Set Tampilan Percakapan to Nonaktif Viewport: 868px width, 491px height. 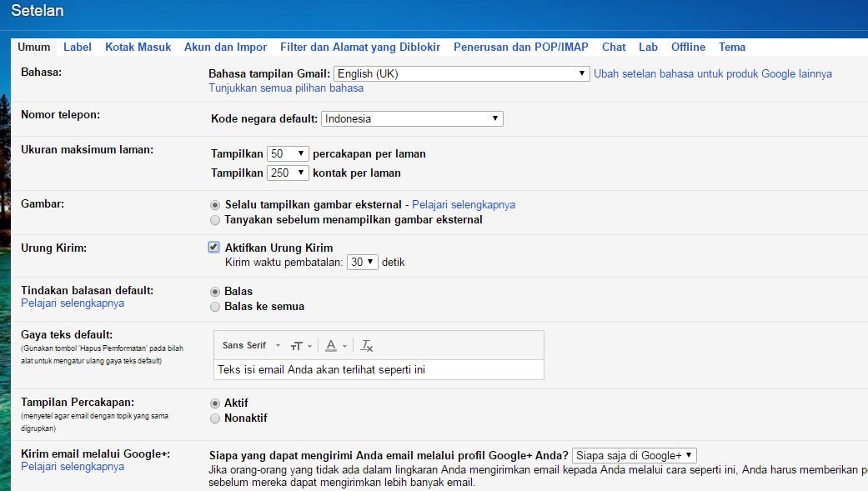pos(216,418)
